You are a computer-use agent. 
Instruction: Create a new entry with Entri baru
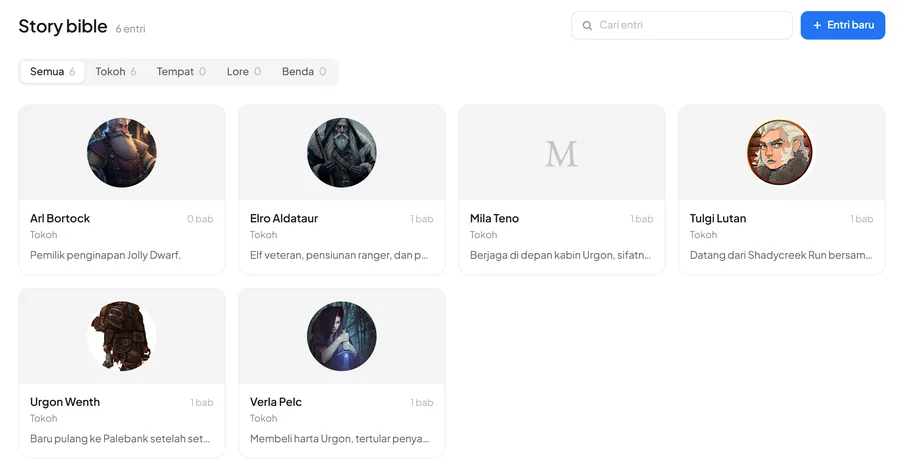843,25
